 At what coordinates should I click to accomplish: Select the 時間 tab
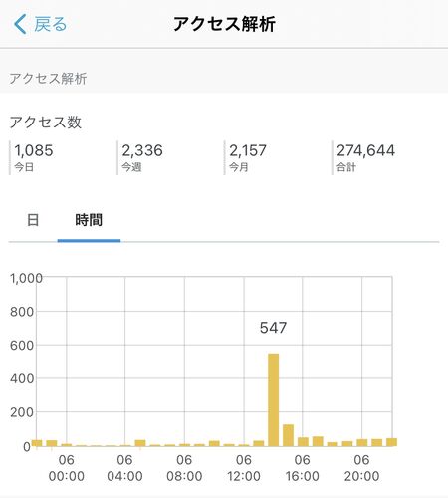(89, 220)
